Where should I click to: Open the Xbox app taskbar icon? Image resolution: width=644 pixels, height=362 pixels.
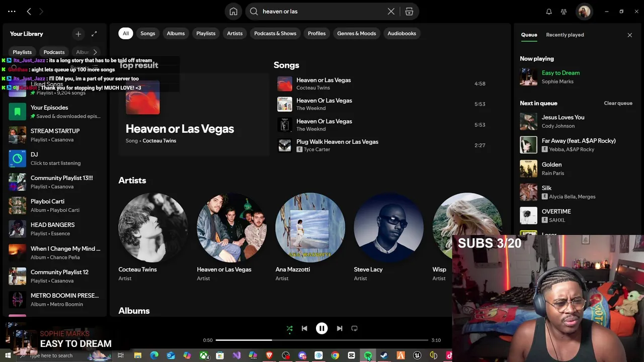[x=204, y=355]
